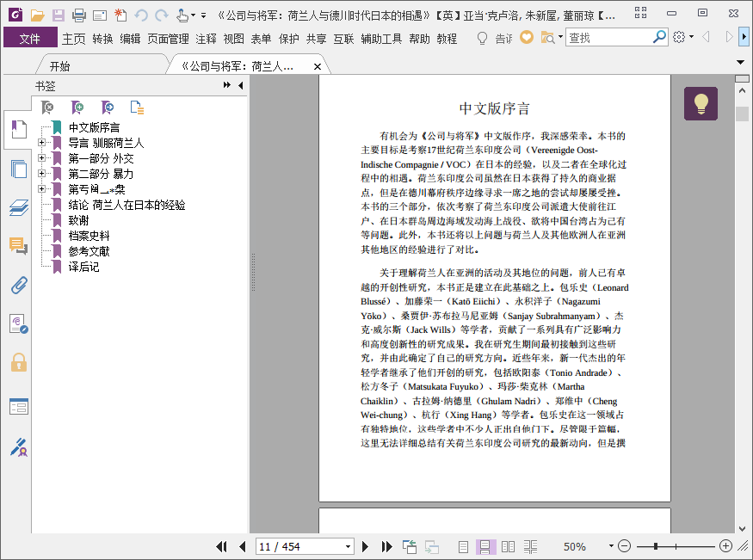Open the security lock panel
The width and height of the screenshot is (753, 560).
(x=18, y=362)
